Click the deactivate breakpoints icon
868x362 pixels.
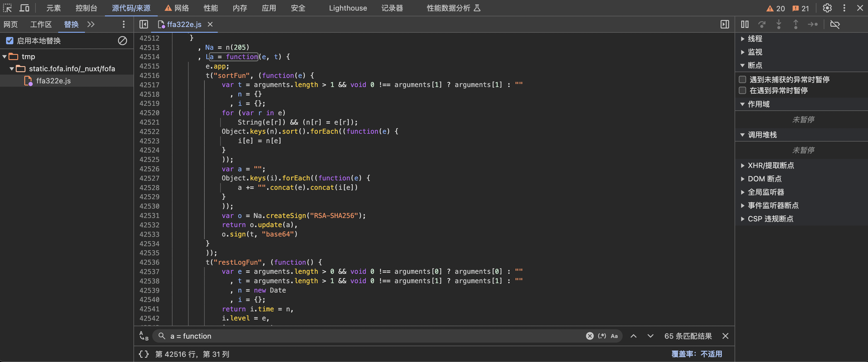[835, 24]
